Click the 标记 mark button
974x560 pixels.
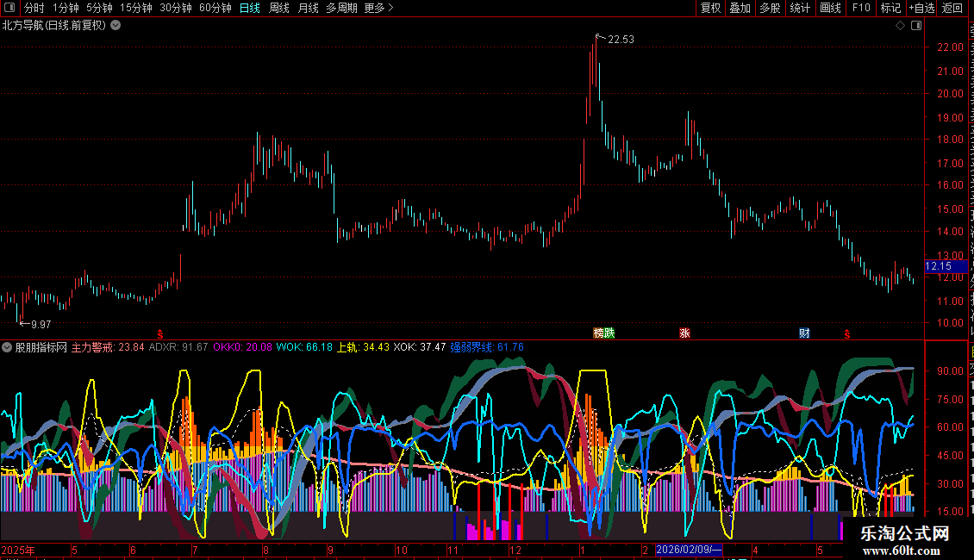890,8
